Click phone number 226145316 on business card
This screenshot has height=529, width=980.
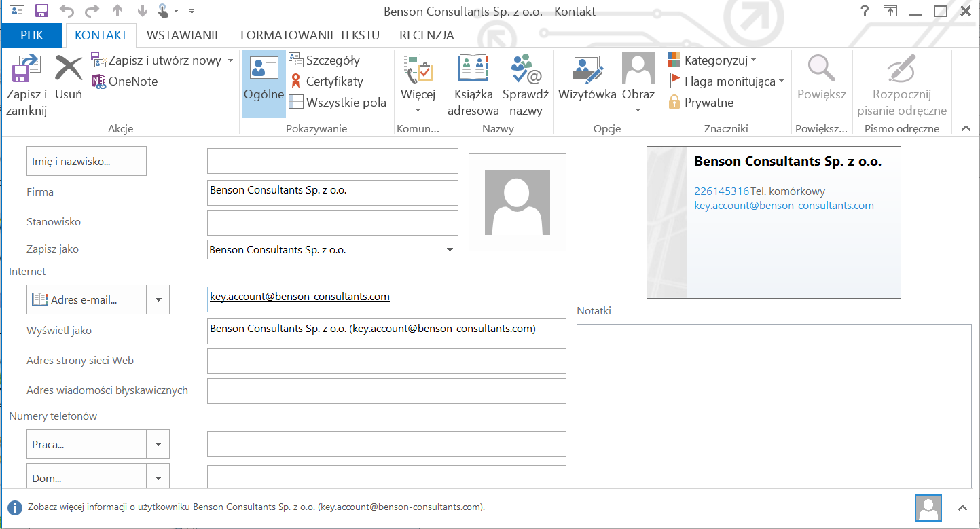[x=721, y=191]
